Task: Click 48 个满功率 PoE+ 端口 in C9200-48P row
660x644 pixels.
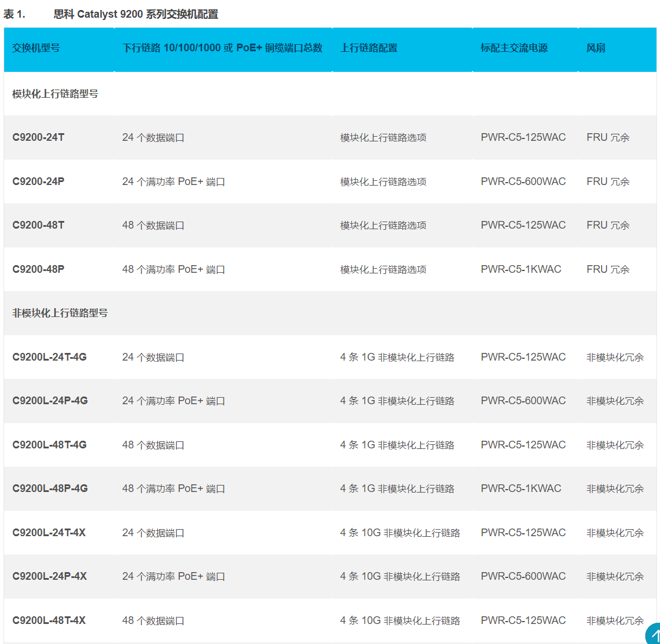Action: point(173,269)
